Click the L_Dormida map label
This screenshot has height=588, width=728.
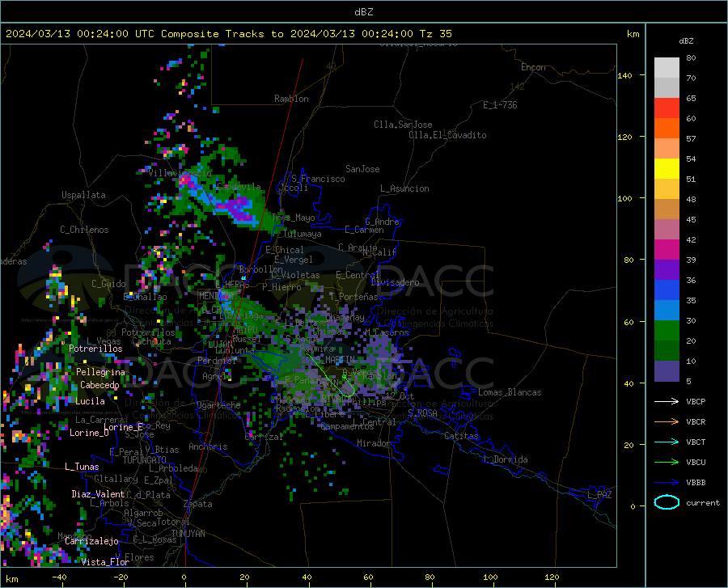(505, 459)
